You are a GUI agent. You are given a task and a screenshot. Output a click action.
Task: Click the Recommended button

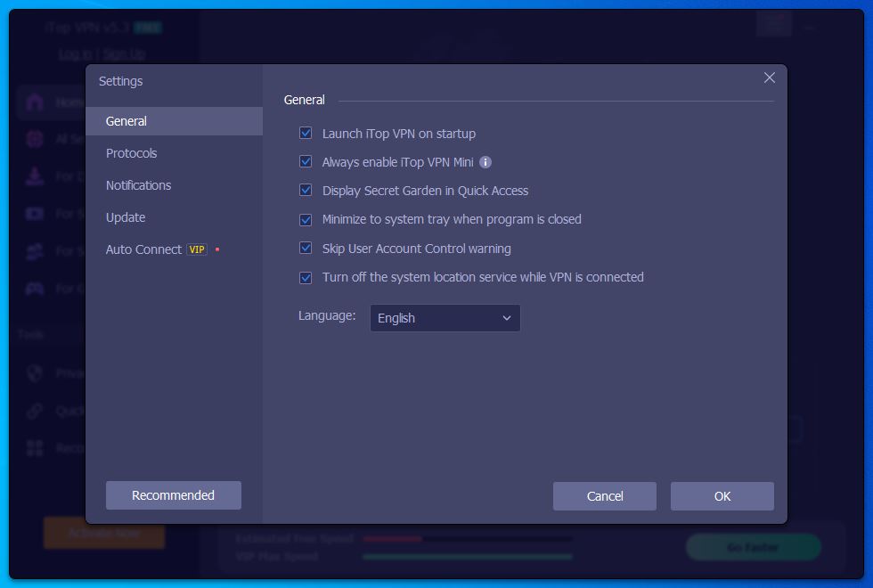[173, 495]
